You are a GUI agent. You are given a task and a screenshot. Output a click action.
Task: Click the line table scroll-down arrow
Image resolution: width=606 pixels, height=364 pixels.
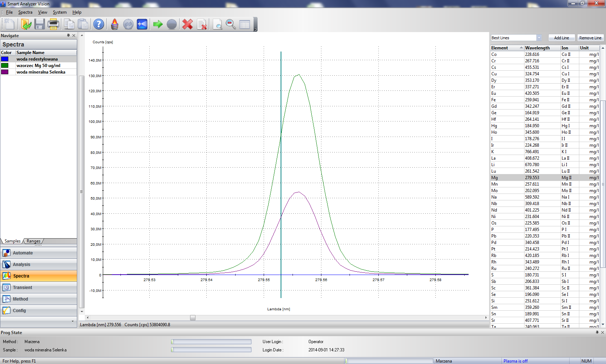click(603, 324)
